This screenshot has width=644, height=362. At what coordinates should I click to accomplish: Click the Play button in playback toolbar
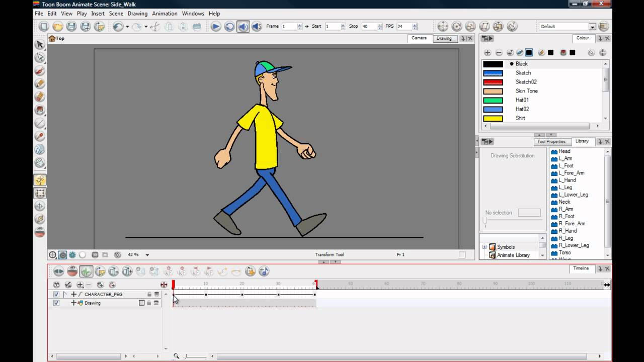[x=216, y=27]
